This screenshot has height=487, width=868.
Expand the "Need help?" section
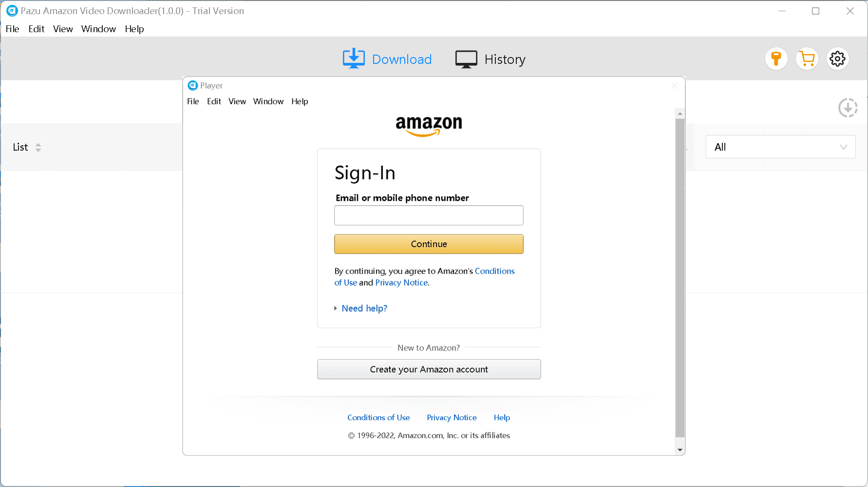[x=364, y=308]
